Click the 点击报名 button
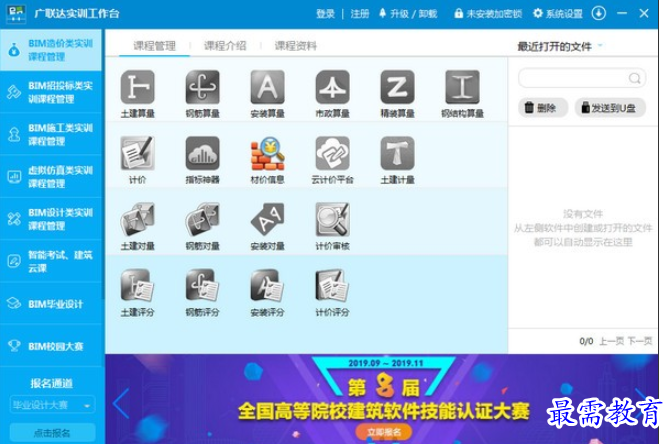This screenshot has width=671, height=444. pyautogui.click(x=52, y=433)
